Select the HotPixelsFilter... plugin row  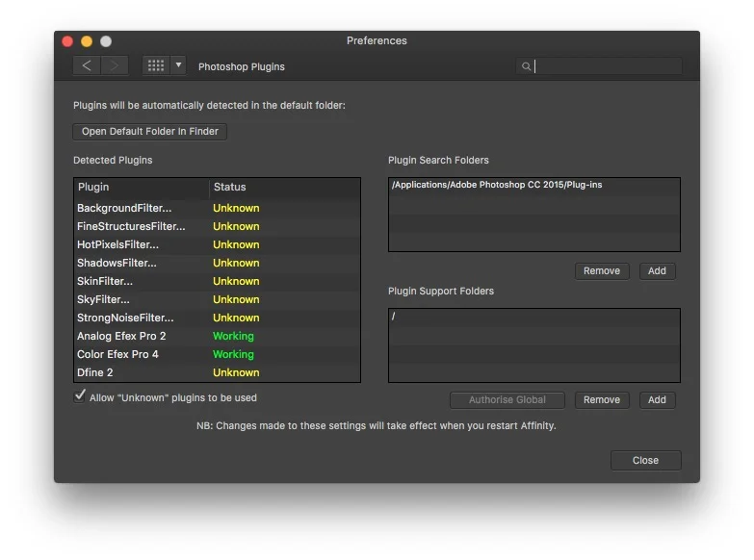point(217,244)
